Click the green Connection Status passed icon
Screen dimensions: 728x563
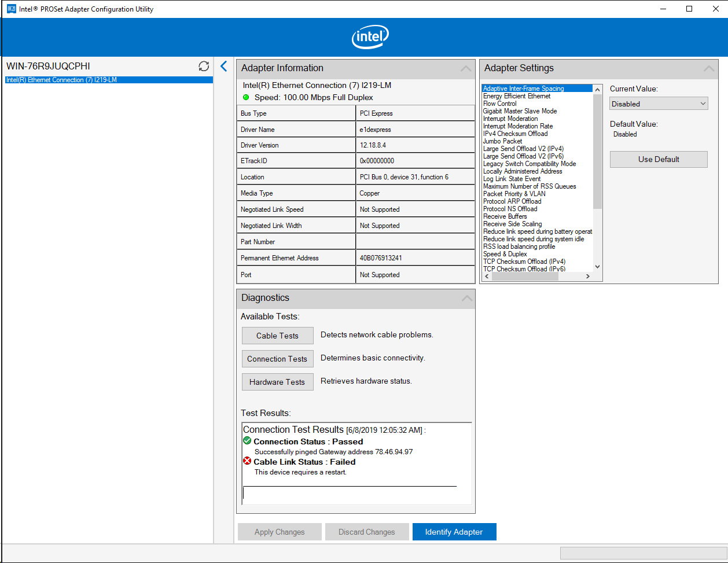247,441
